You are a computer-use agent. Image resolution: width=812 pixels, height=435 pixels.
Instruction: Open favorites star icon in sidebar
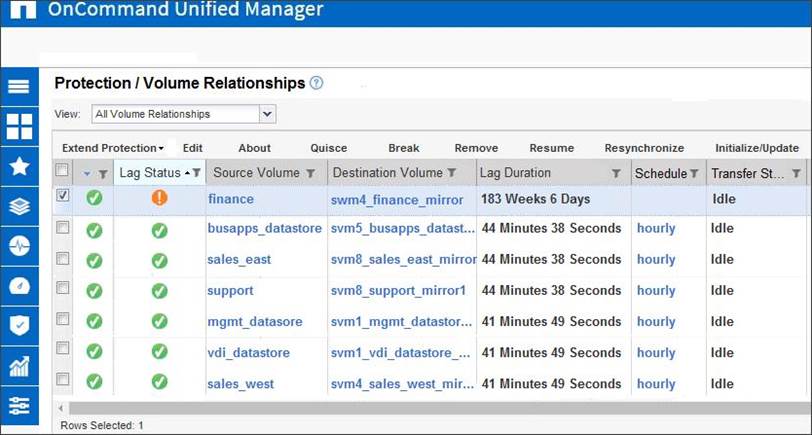point(19,166)
